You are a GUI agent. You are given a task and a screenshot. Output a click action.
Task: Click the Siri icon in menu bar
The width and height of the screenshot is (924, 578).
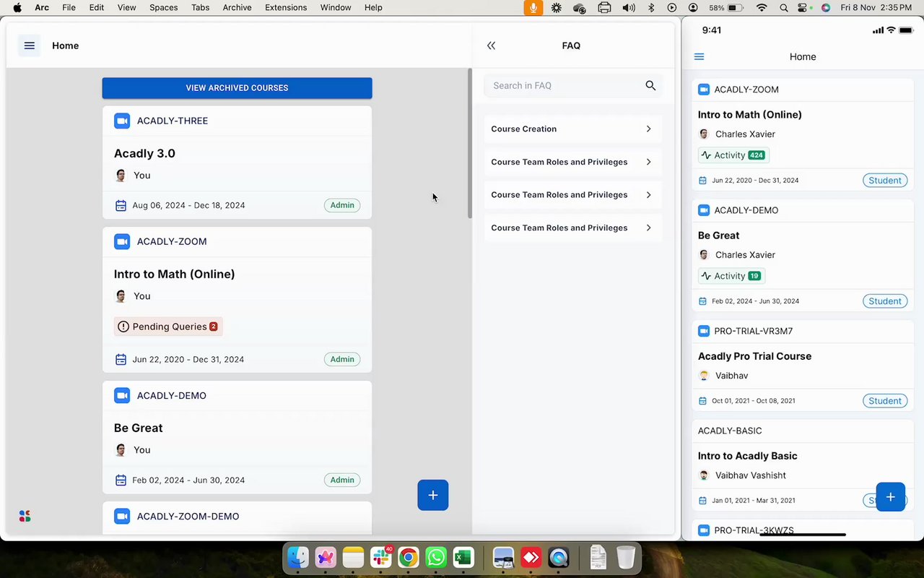coord(826,7)
